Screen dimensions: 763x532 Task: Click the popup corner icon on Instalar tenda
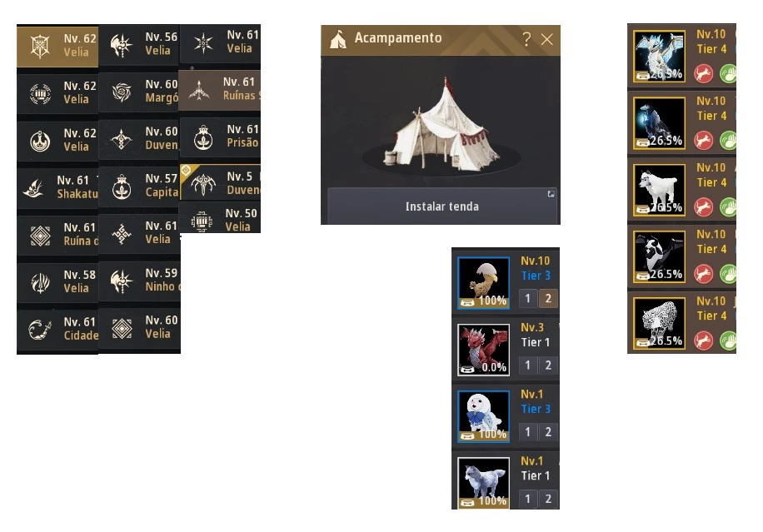(551, 194)
